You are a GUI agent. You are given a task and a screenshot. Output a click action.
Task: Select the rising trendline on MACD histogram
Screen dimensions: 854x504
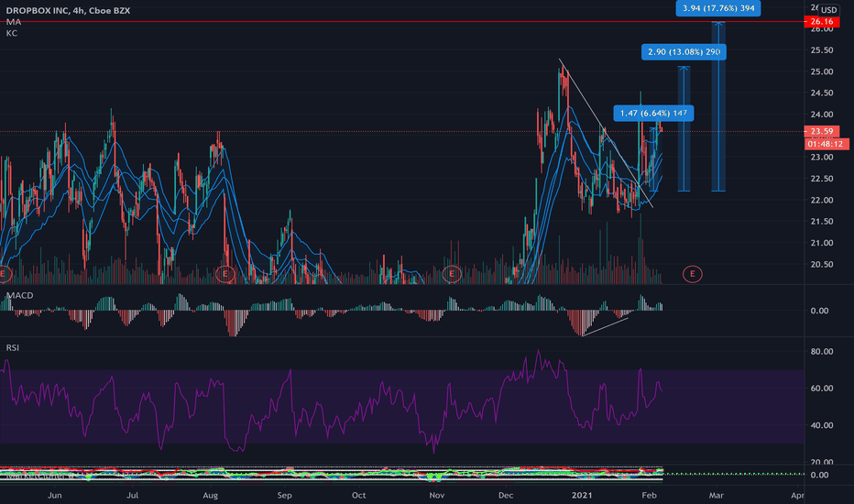pos(605,326)
